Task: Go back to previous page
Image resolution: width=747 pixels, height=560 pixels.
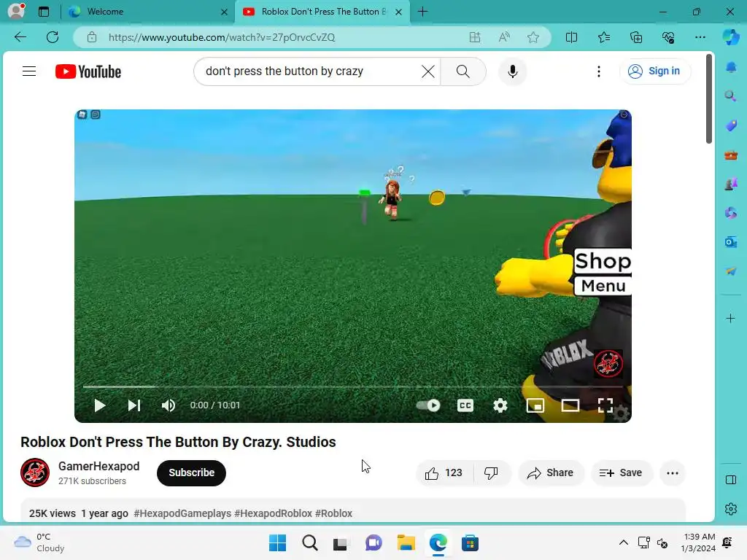Action: pos(20,37)
